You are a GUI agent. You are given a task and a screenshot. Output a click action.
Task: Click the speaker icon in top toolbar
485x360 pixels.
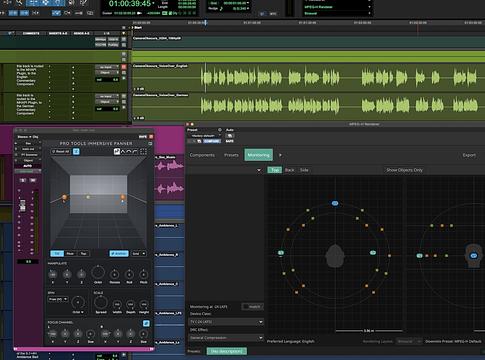pyautogui.click(x=72, y=3)
